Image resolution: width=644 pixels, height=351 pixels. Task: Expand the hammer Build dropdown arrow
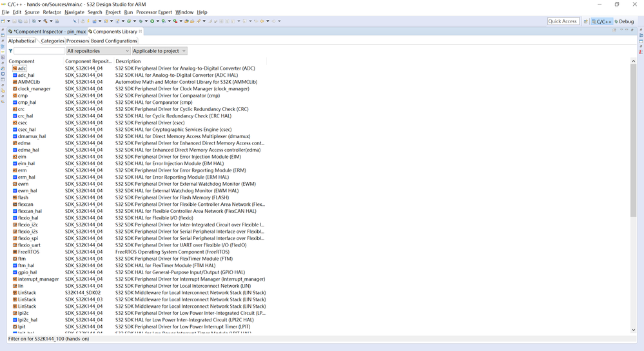[51, 21]
